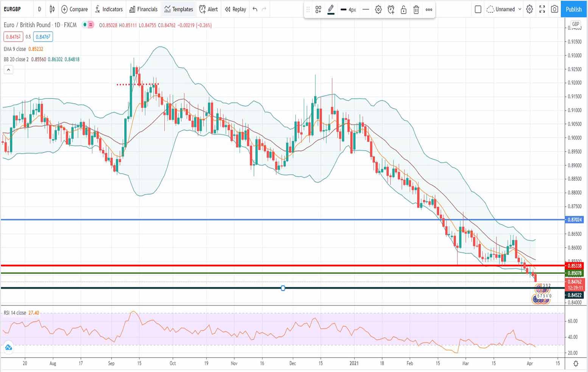Enter fullscreen mode
Image resolution: width=588 pixels, height=372 pixels.
tap(542, 9)
